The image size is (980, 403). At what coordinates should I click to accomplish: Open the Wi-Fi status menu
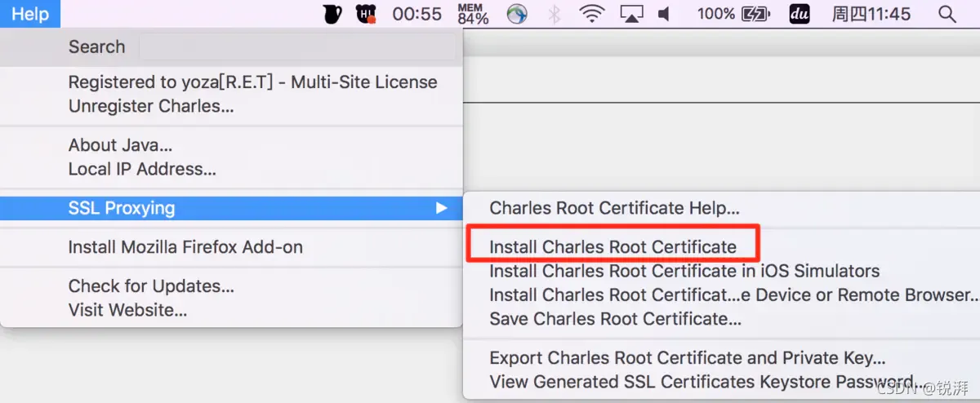591,14
